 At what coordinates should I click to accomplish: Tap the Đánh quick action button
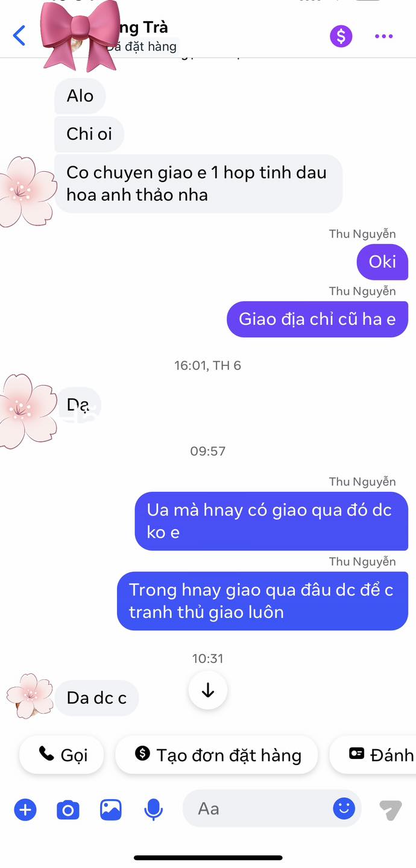(x=374, y=755)
